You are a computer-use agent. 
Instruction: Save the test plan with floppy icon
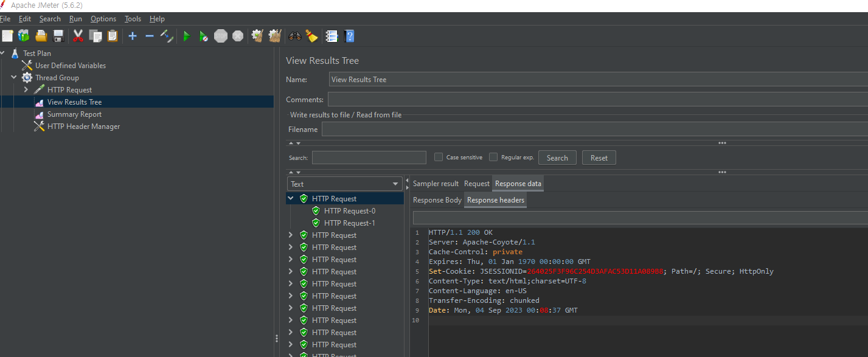[x=58, y=36]
